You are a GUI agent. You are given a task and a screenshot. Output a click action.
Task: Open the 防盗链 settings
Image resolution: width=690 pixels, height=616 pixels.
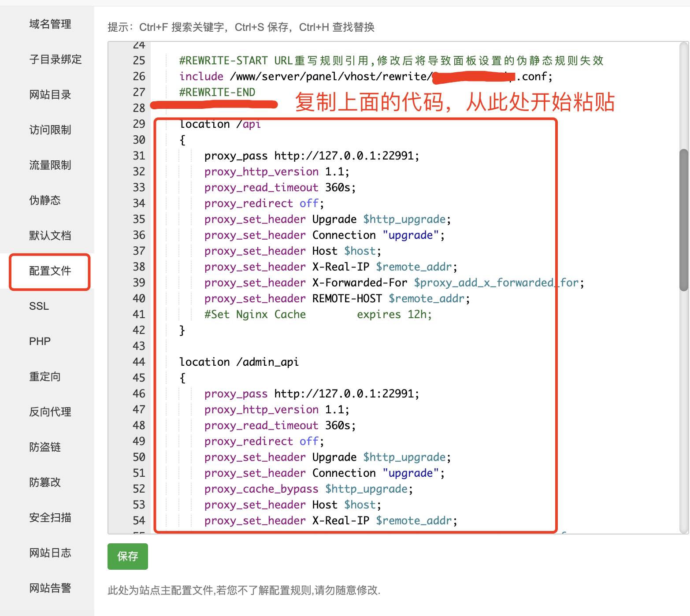45,447
